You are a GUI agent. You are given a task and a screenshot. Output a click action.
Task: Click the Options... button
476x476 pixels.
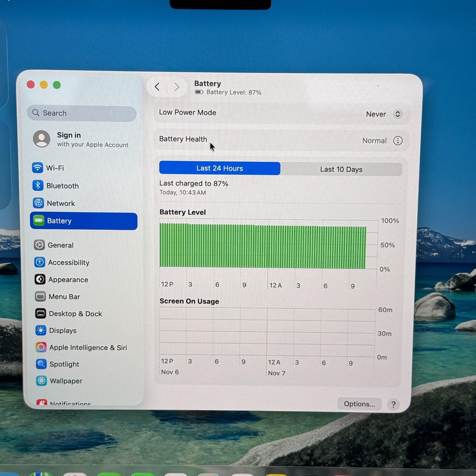click(x=359, y=404)
